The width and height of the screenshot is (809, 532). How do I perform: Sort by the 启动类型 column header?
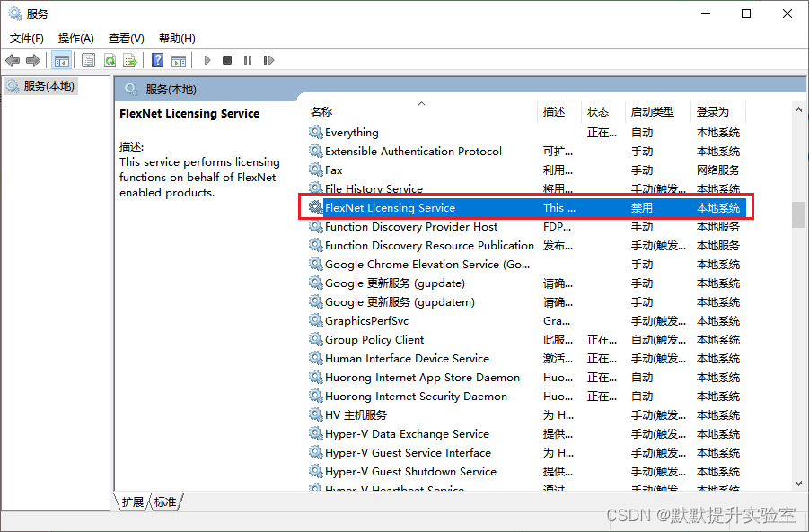[653, 112]
